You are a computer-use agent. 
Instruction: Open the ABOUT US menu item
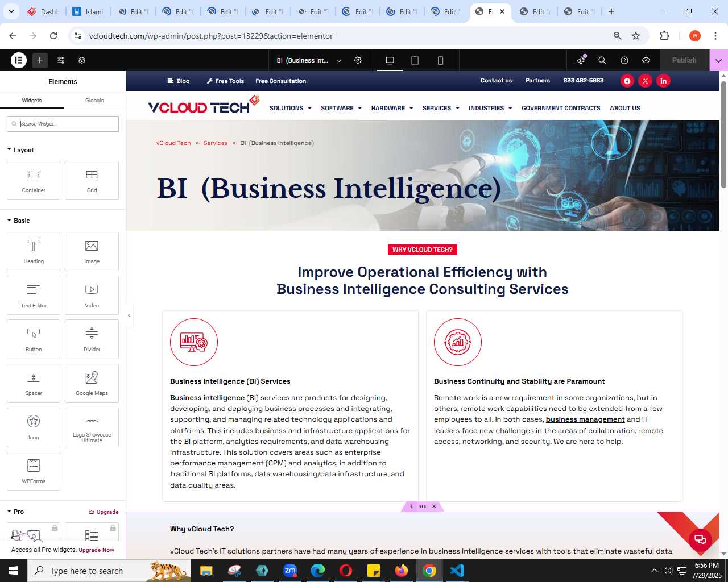click(625, 108)
